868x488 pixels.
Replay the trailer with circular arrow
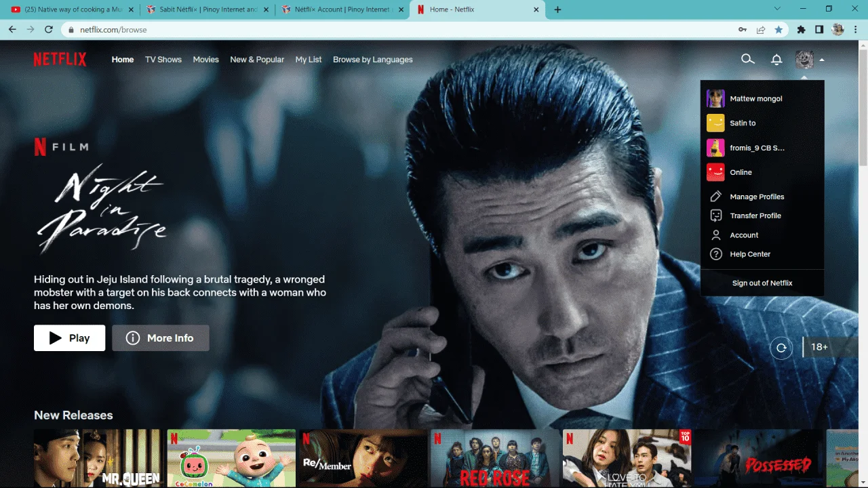click(781, 348)
